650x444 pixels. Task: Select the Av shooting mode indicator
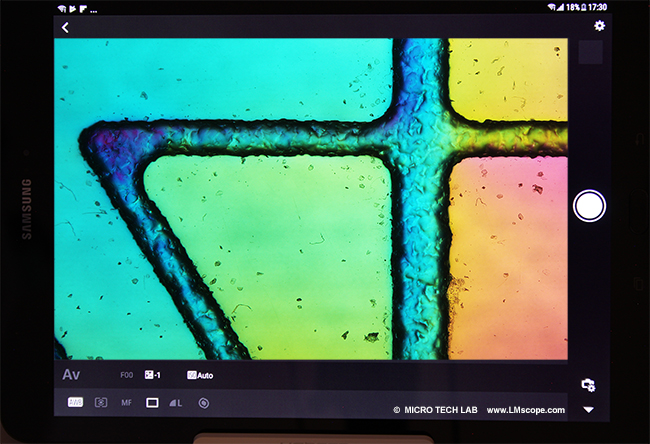[x=72, y=375]
